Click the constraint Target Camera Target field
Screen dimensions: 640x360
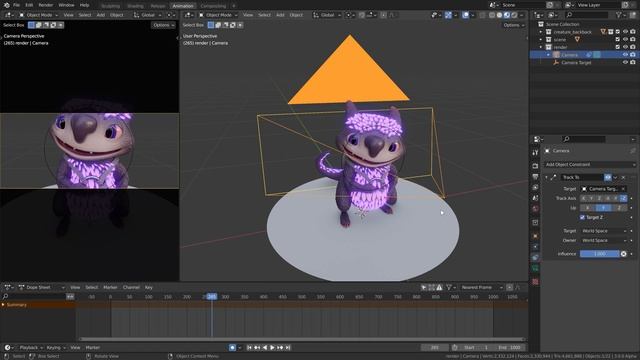tap(604, 189)
